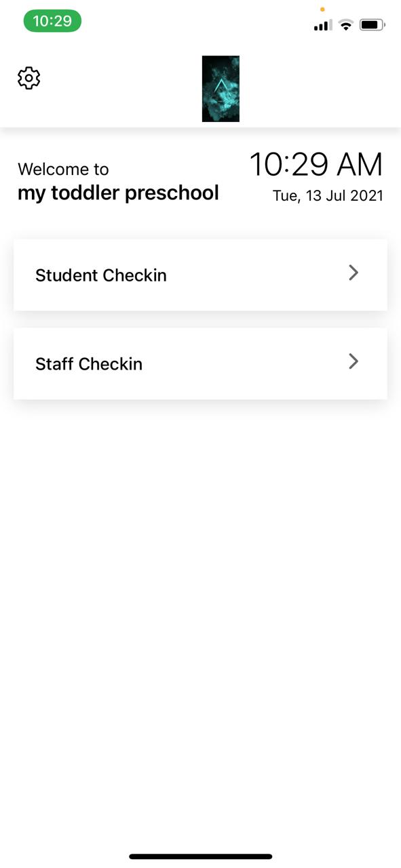Tap the orange microphone indicator dot
Viewport: 401px width, 868px height.
(x=322, y=9)
